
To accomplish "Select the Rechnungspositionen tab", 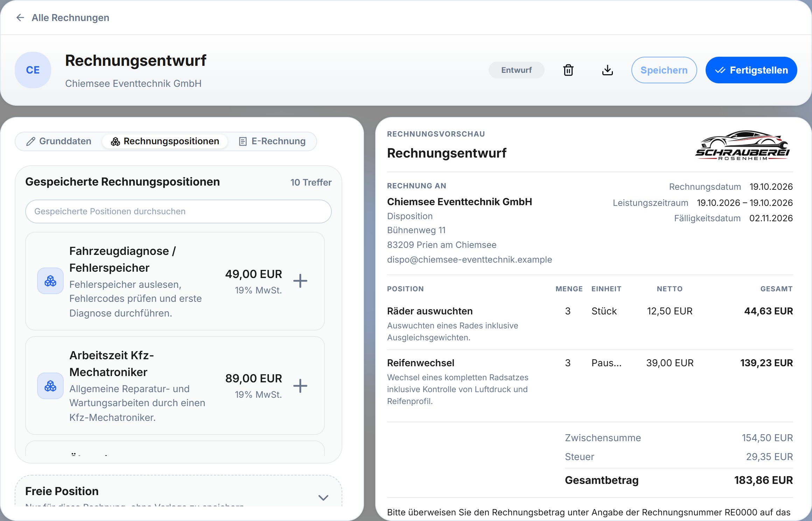I will click(x=165, y=141).
